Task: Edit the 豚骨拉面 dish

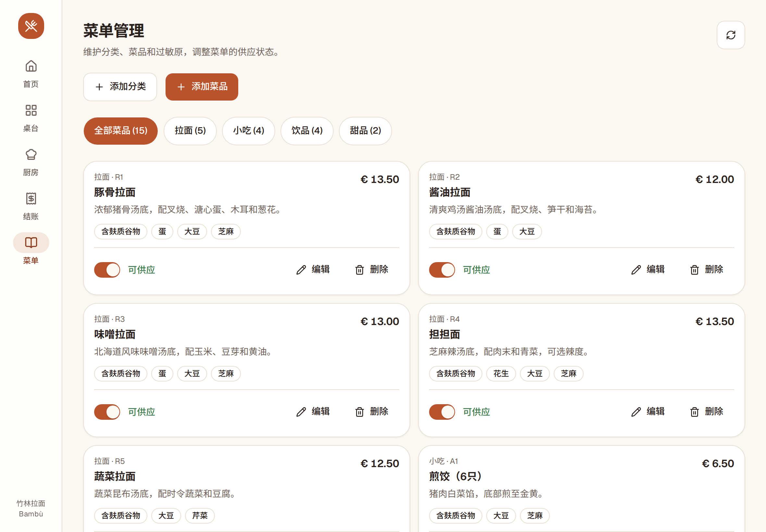Action: (x=313, y=269)
